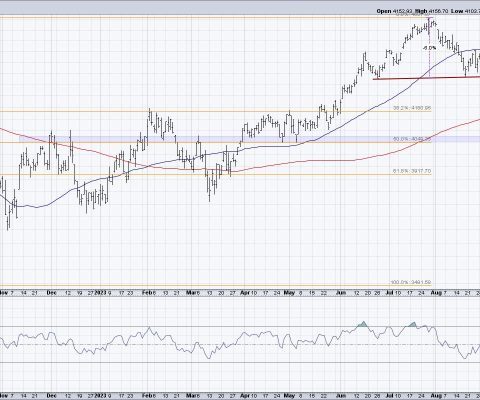Select the thick red horizontal support trendline
The image size is (480, 400).
pos(426,78)
